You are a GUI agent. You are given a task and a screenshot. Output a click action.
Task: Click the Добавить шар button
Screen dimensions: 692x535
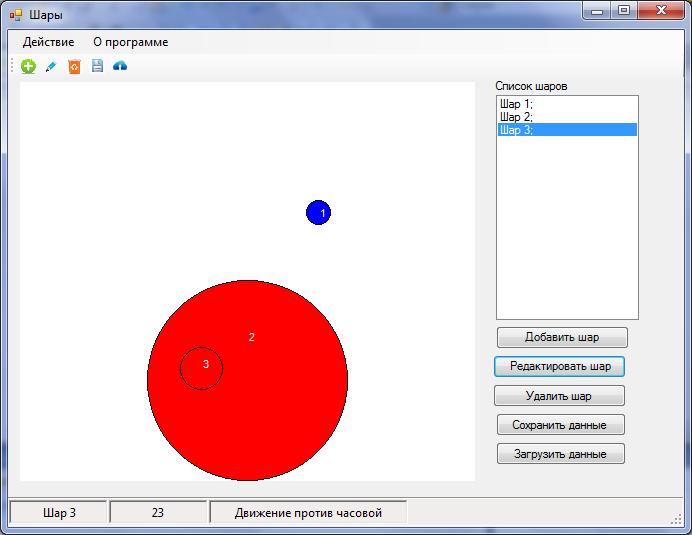coord(562,337)
